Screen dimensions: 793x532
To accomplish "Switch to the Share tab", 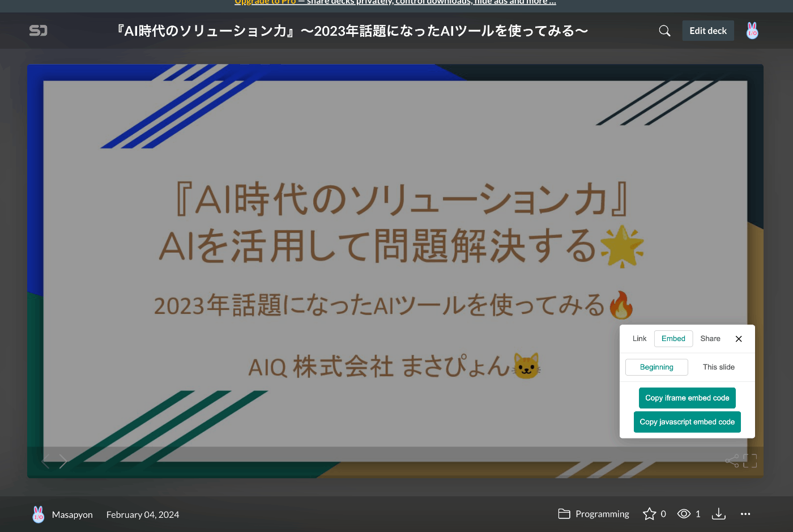I will point(710,338).
